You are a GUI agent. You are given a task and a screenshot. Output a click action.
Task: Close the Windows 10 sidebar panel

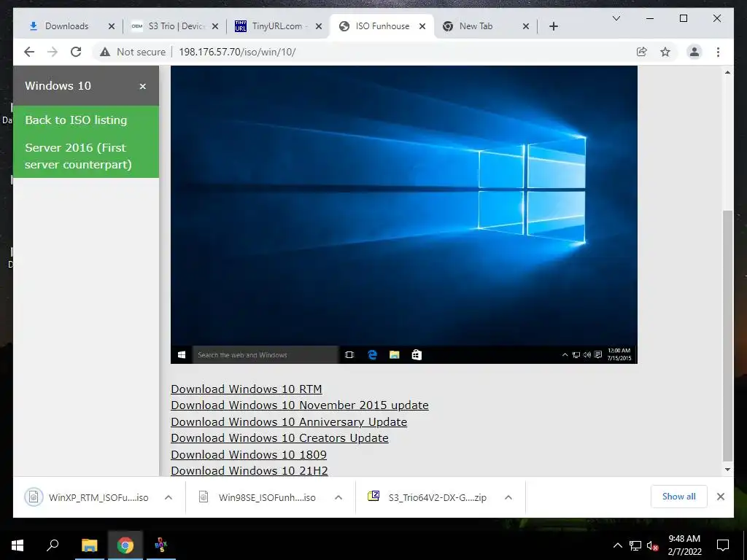142,86
